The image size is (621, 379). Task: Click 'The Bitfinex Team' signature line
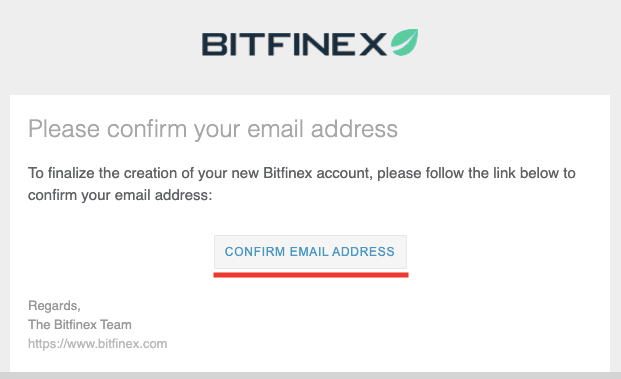pyautogui.click(x=80, y=324)
